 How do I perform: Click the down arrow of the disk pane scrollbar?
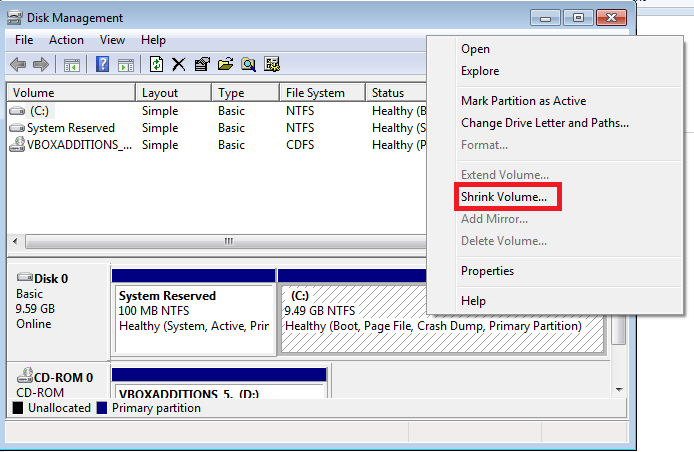619,390
